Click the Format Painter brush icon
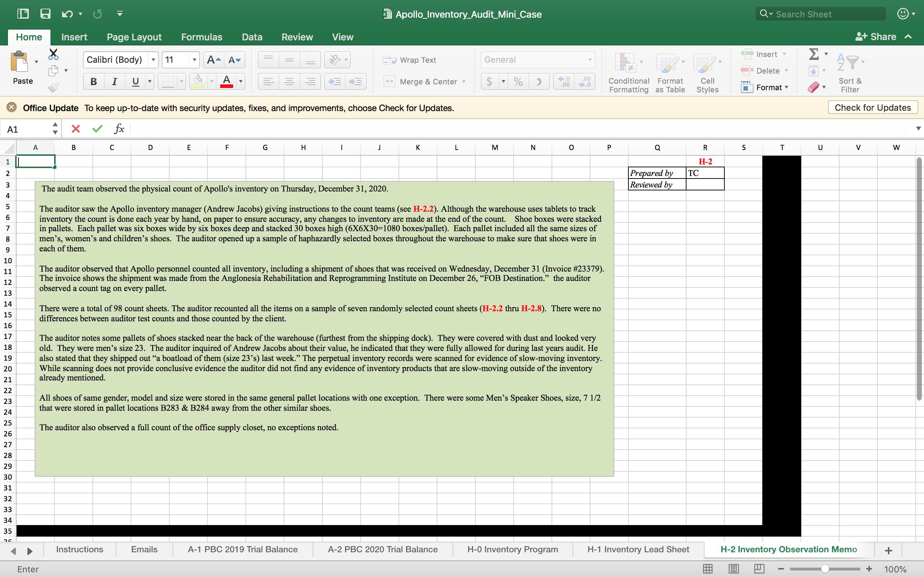 coord(53,87)
